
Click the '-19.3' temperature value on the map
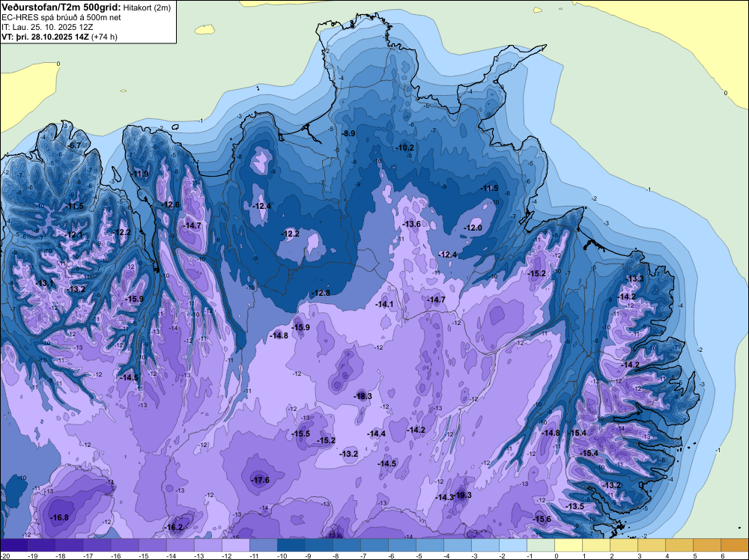(x=462, y=495)
